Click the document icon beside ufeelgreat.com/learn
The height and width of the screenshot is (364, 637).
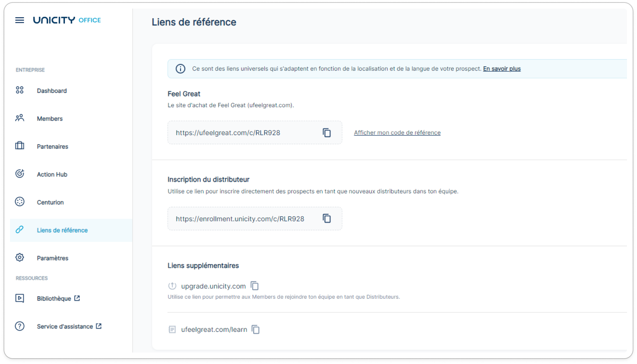172,329
